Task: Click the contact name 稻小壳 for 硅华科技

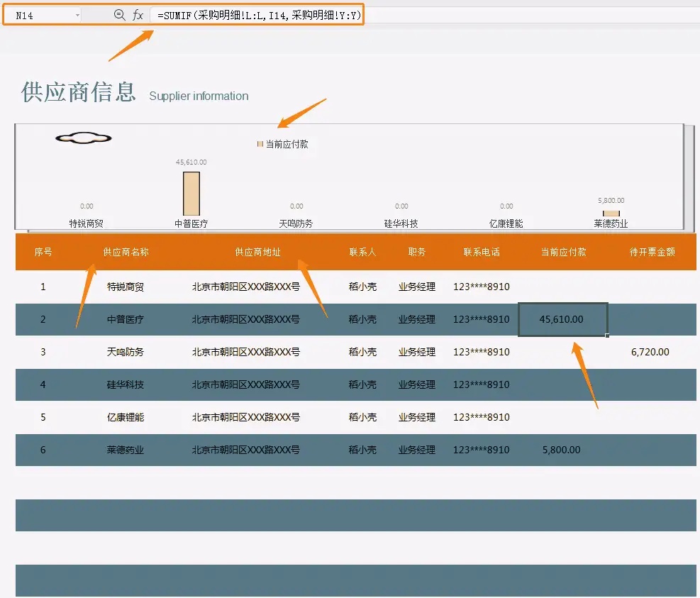Action: coord(363,384)
